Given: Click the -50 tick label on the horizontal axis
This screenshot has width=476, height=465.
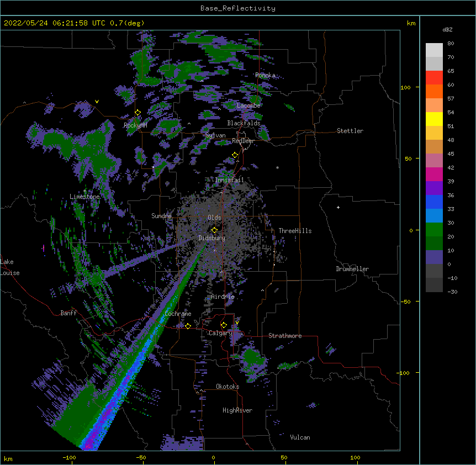Looking at the screenshot, I should pyautogui.click(x=141, y=457).
